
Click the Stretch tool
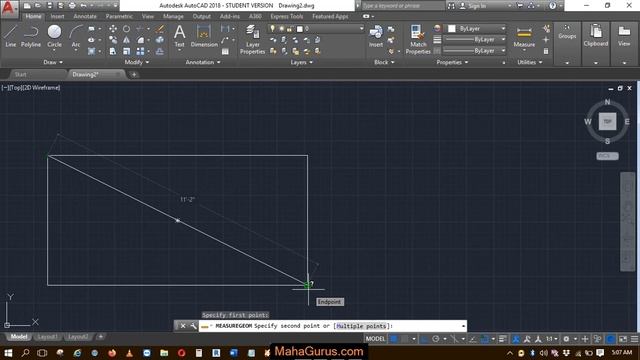[113, 51]
